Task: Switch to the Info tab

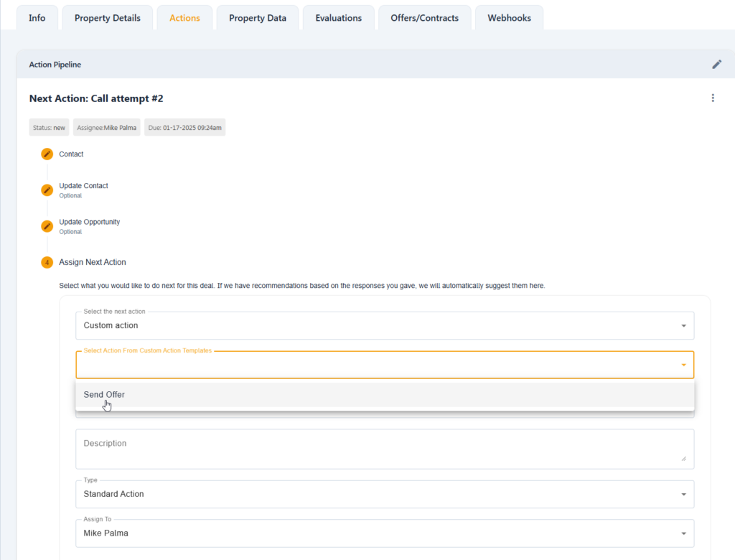Action: tap(37, 18)
